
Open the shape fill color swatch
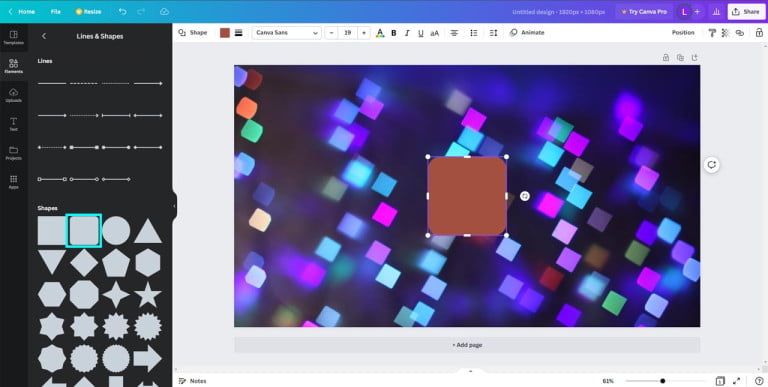pos(225,33)
